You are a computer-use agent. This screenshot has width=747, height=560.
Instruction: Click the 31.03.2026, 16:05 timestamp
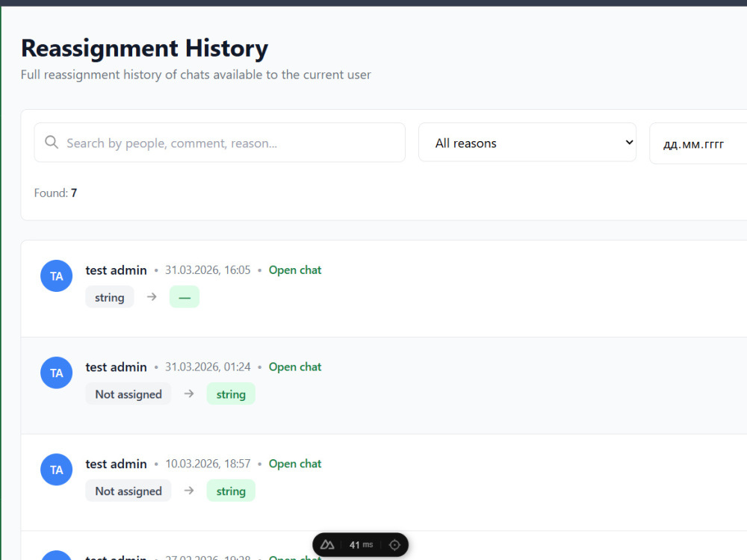tap(208, 270)
